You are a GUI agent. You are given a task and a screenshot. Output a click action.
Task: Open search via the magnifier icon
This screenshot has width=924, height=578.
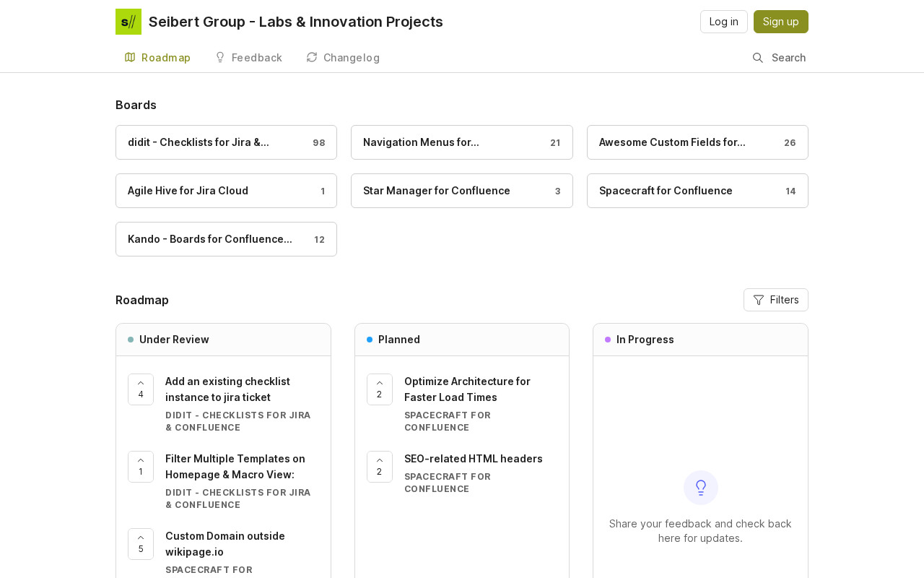758,58
